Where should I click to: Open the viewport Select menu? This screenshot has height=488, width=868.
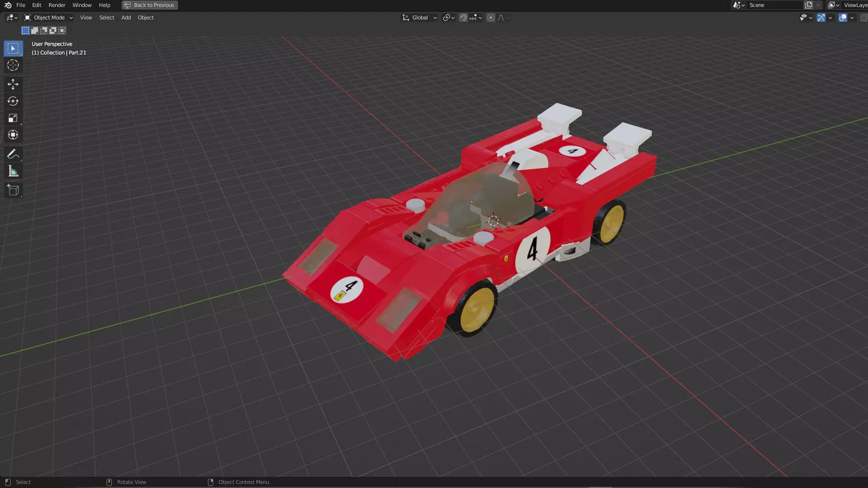pos(107,18)
